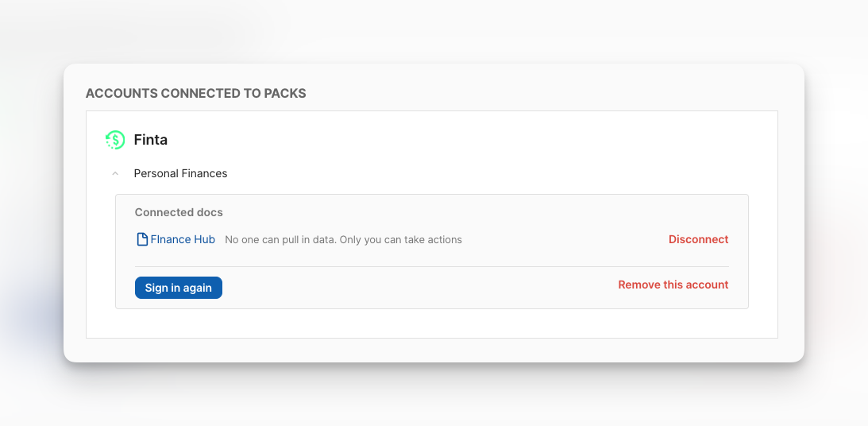Click the "No one can pull in data" text
Screen dimensions: 868x426
tap(280, 239)
